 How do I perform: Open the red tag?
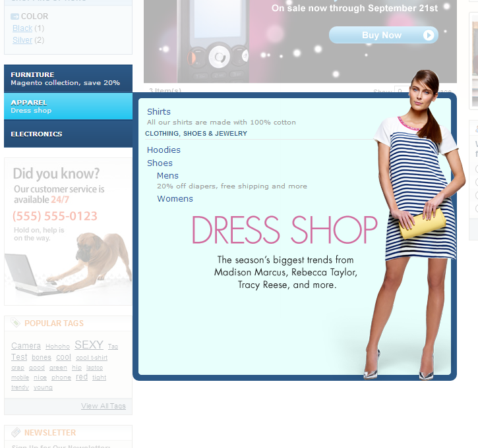(82, 377)
